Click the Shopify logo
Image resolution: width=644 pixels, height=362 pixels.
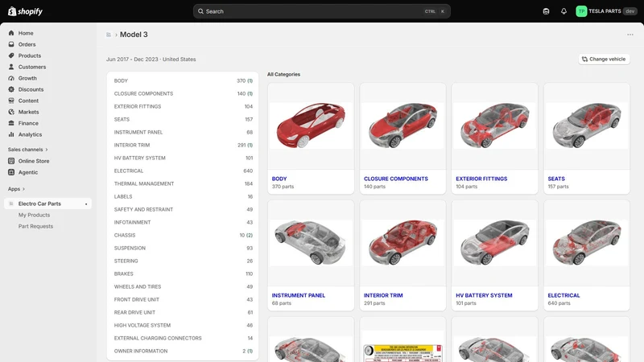click(26, 11)
